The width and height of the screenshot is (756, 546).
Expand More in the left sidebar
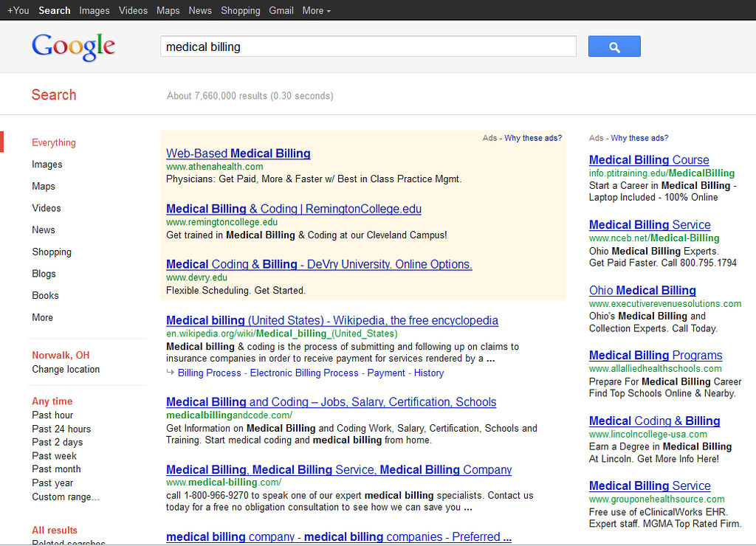[x=42, y=317]
